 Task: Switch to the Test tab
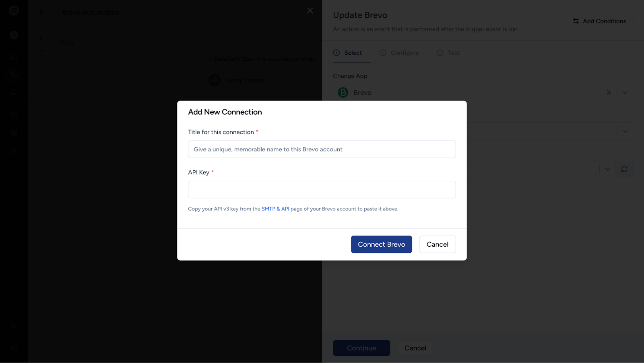(448, 53)
